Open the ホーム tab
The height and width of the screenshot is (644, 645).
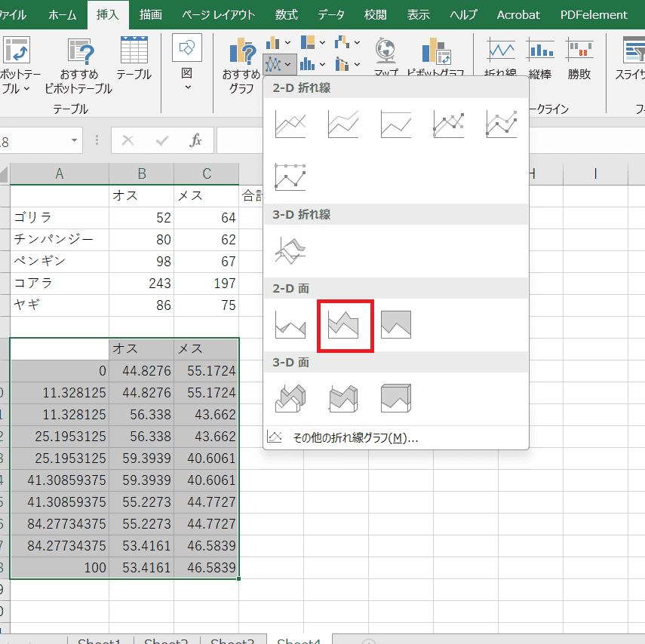(63, 15)
